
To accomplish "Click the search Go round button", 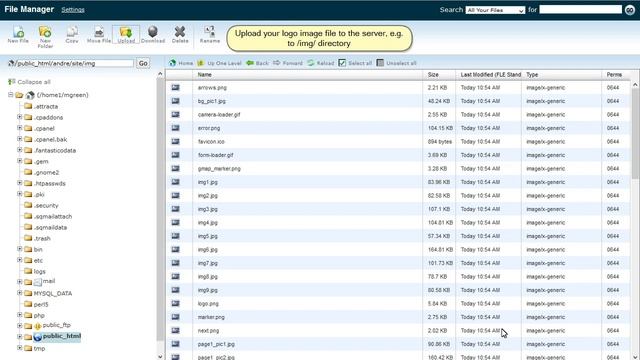I will point(630,10).
